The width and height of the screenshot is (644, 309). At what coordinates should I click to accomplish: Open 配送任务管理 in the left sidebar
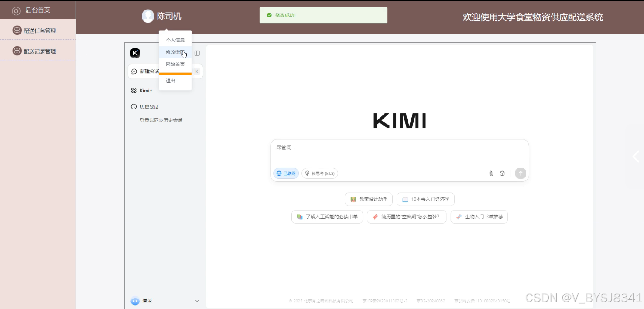(38, 30)
